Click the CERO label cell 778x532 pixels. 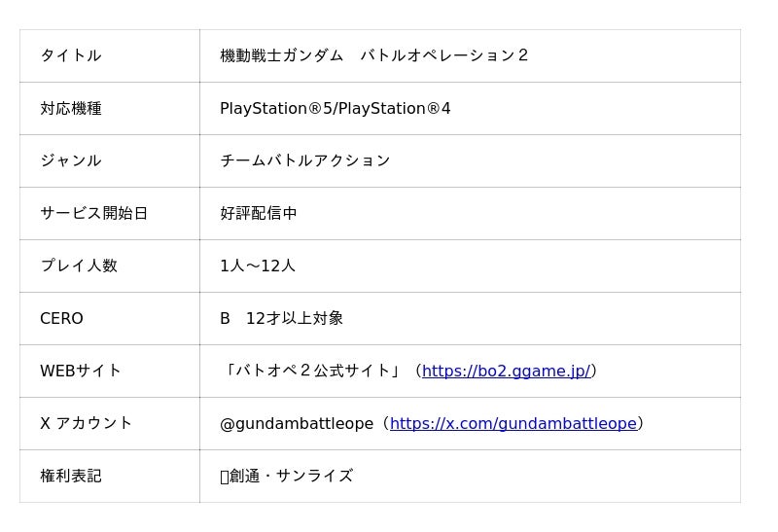pyautogui.click(x=62, y=318)
